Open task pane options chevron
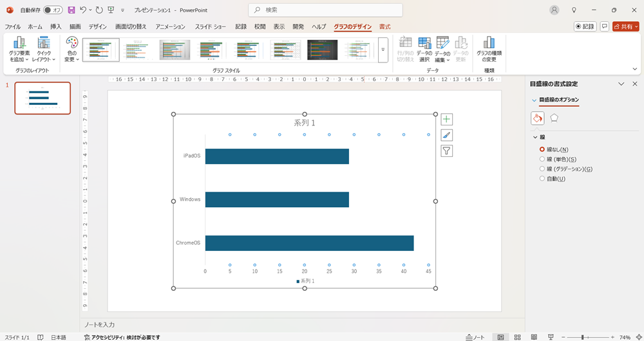The height and width of the screenshot is (341, 644). [x=621, y=84]
